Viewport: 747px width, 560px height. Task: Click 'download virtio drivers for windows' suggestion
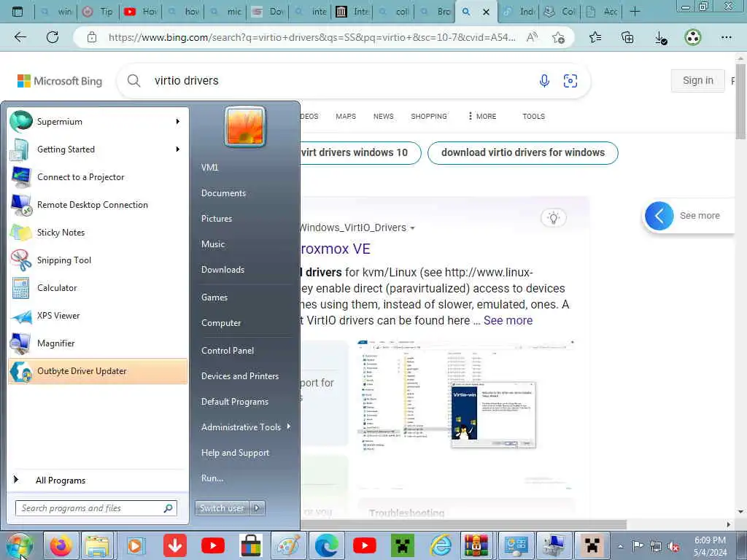(522, 153)
